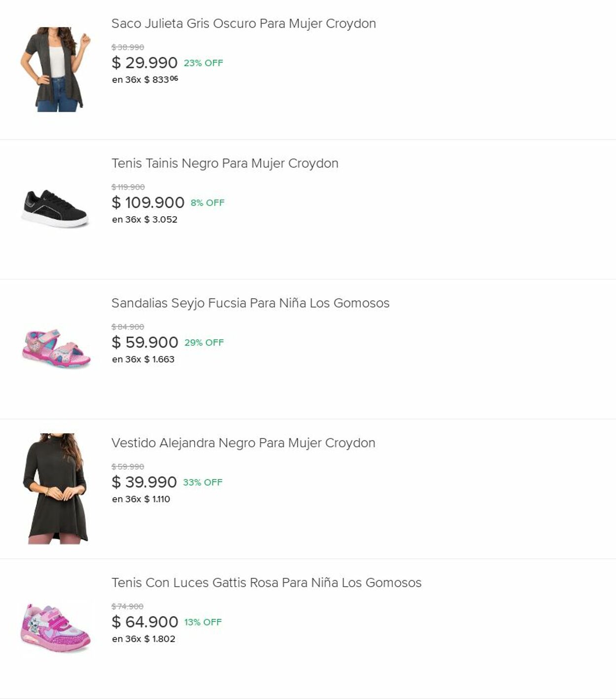616x699 pixels.
Task: Click the $ 29.990 price
Action: [x=144, y=63]
